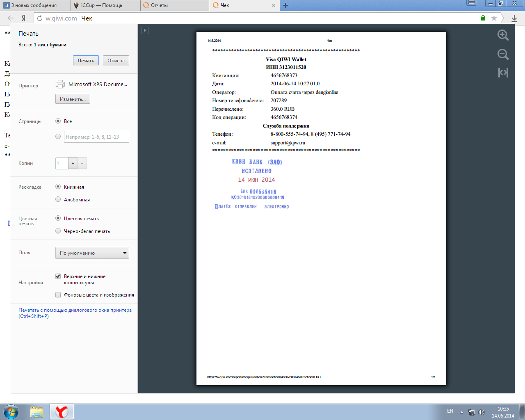Click '360.0 RUB' amount in preview
The width and height of the screenshot is (525, 420).
[283, 109]
